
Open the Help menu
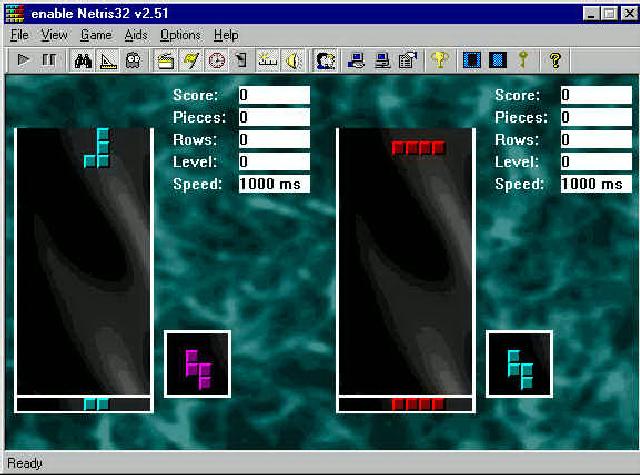(226, 35)
